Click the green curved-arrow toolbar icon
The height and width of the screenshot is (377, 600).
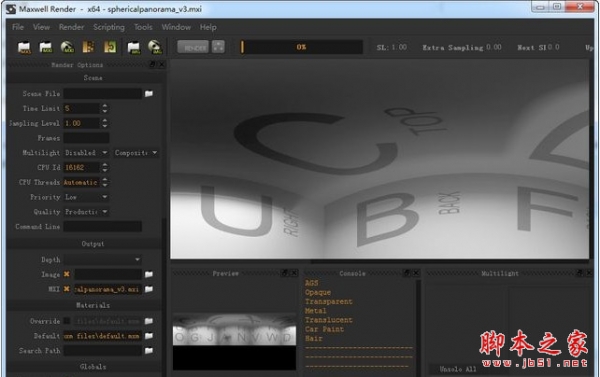point(110,47)
